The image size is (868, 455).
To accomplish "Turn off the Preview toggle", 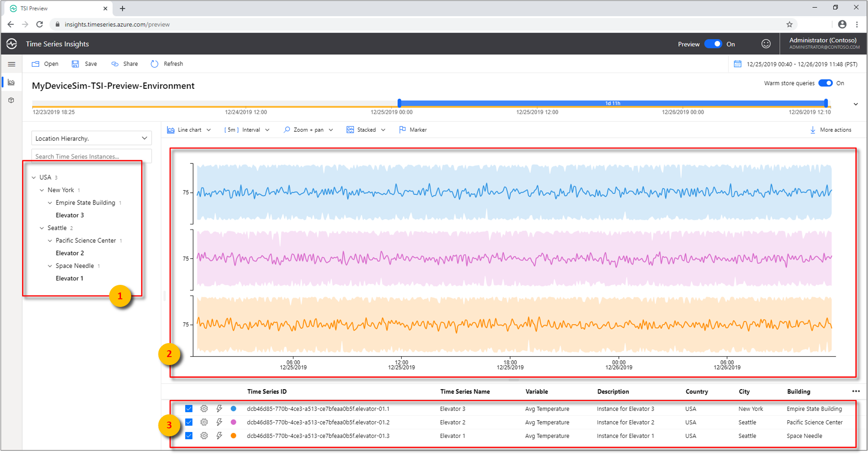I will click(x=713, y=43).
